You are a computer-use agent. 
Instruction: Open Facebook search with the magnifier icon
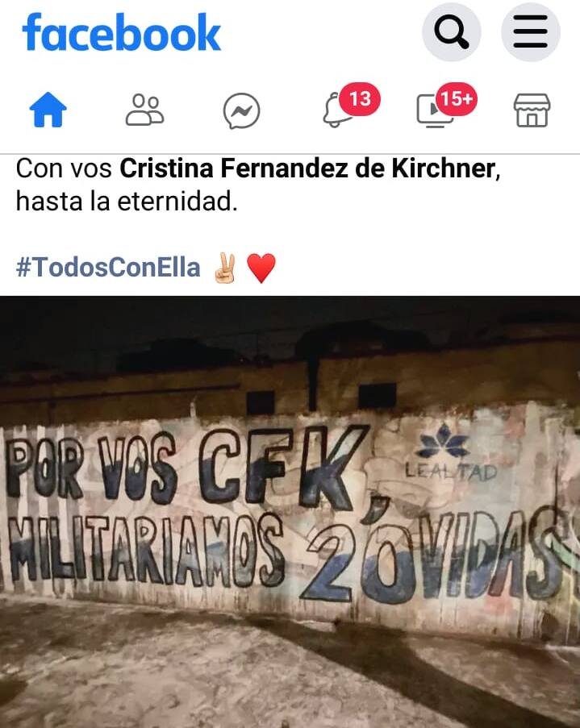(451, 31)
